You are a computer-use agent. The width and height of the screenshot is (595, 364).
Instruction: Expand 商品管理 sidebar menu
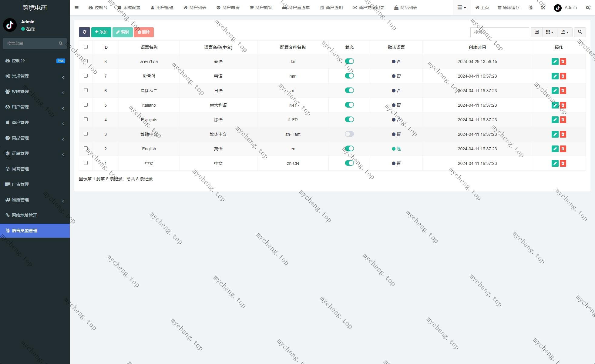tap(35, 138)
